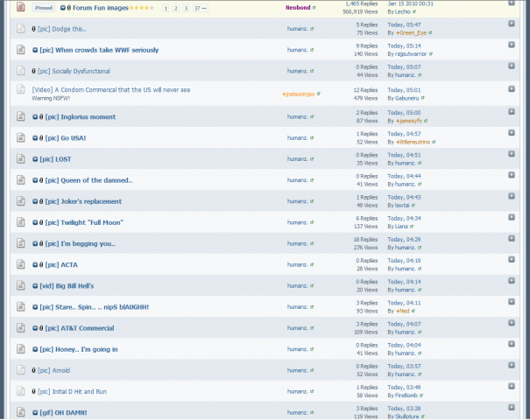Open page 1 of Forum Fun images
This screenshot has height=420, width=530.
166,8
